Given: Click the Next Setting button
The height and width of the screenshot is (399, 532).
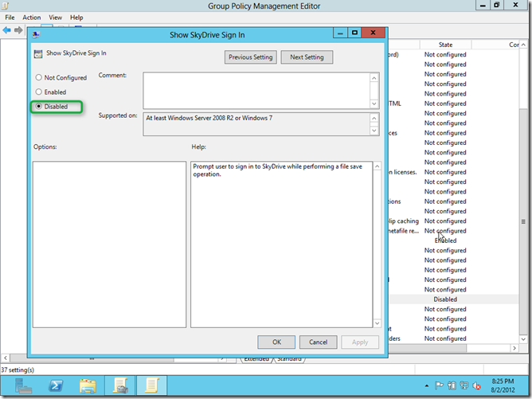Looking at the screenshot, I should click(307, 57).
